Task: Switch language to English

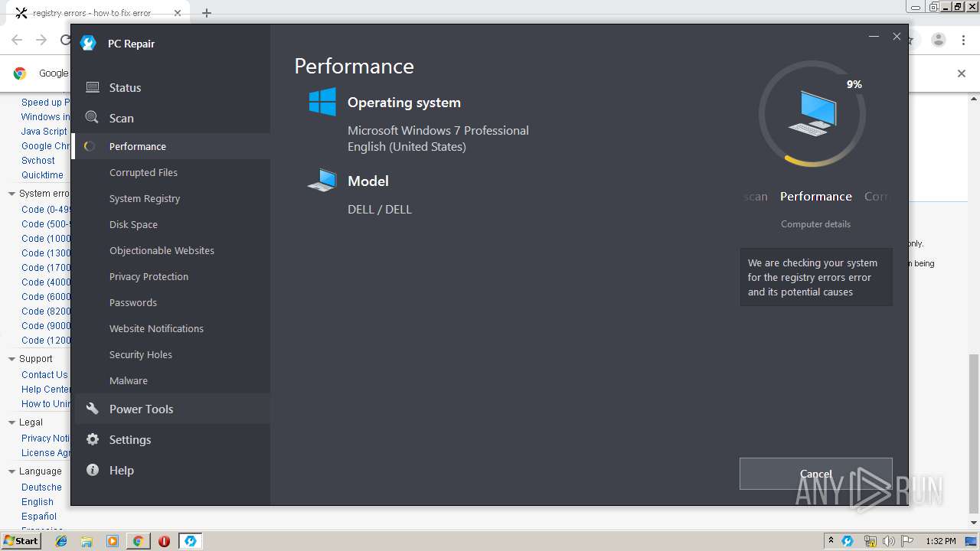Action: pos(38,502)
